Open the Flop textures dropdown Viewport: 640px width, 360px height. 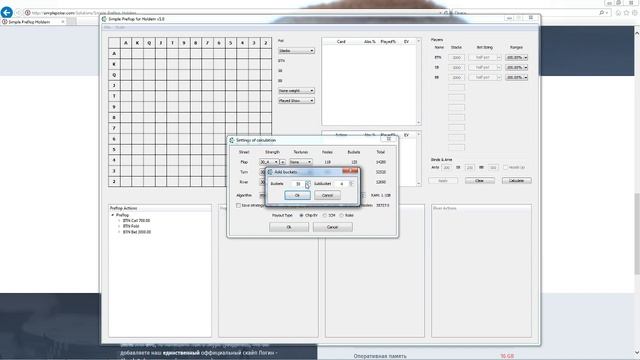pyautogui.click(x=301, y=162)
